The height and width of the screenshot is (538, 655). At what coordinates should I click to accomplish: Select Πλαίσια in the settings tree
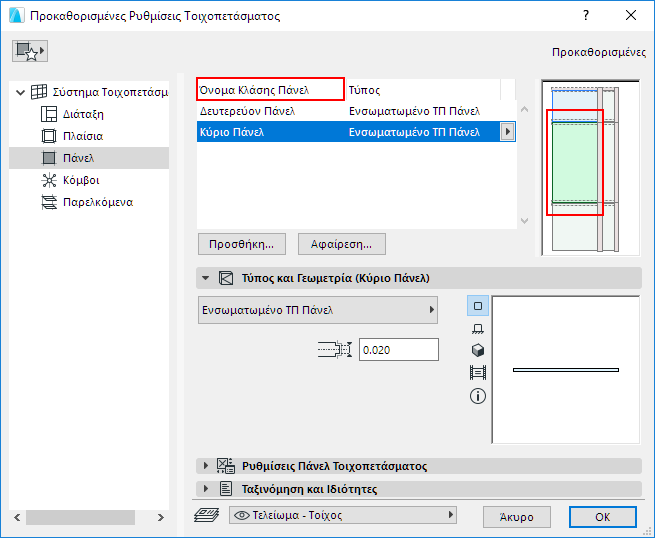[83, 136]
